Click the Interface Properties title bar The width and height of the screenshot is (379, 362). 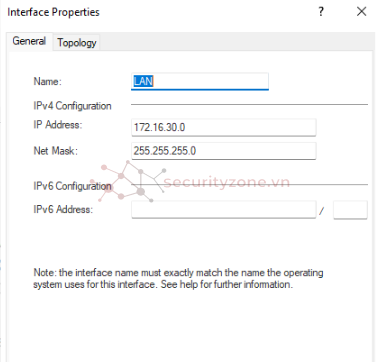[53, 12]
